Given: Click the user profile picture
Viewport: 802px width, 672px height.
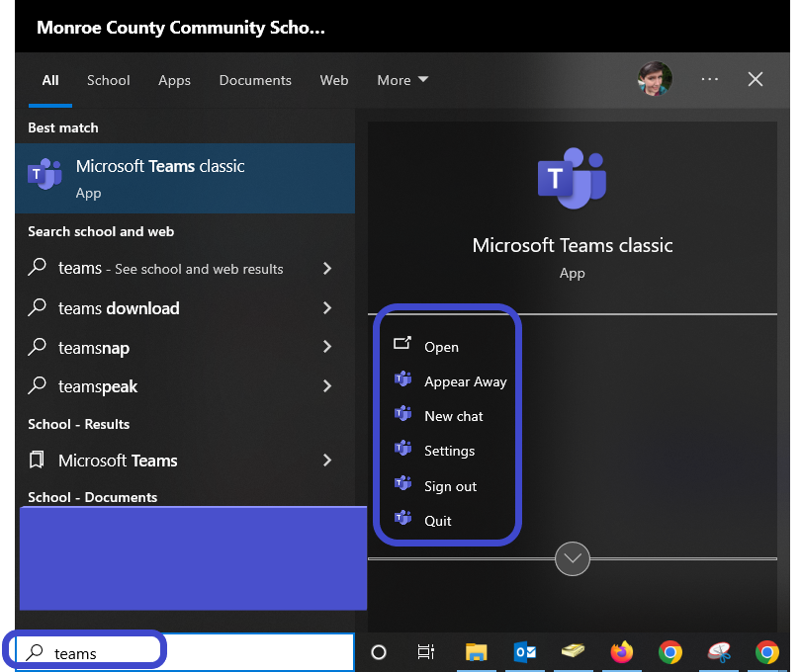Looking at the screenshot, I should point(655,80).
